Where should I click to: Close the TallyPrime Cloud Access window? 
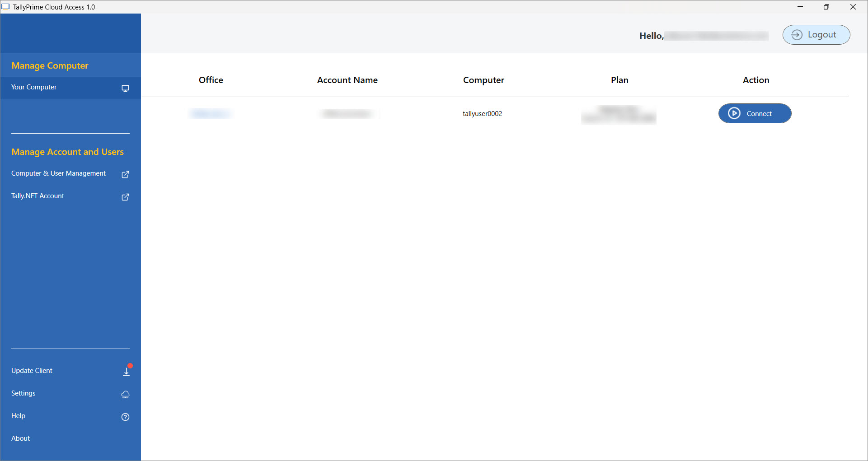[853, 7]
